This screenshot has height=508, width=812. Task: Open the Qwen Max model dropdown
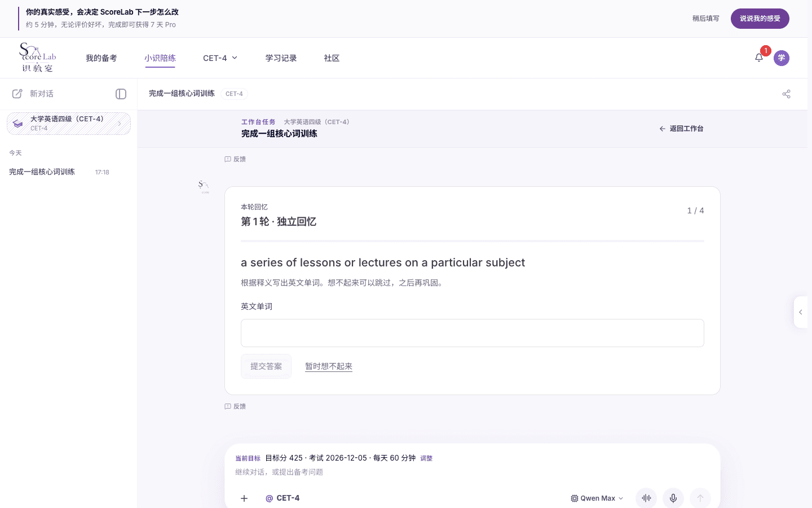pyautogui.click(x=597, y=498)
